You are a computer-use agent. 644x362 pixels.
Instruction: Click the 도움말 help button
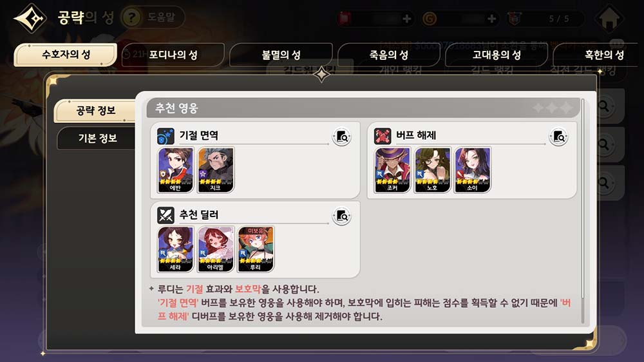point(153,17)
